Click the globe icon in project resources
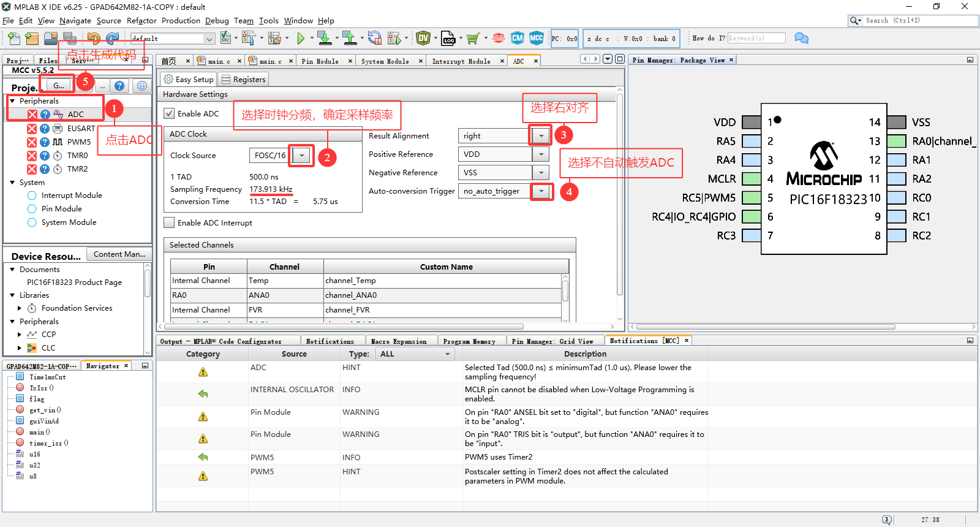The width and height of the screenshot is (980, 527). click(142, 86)
